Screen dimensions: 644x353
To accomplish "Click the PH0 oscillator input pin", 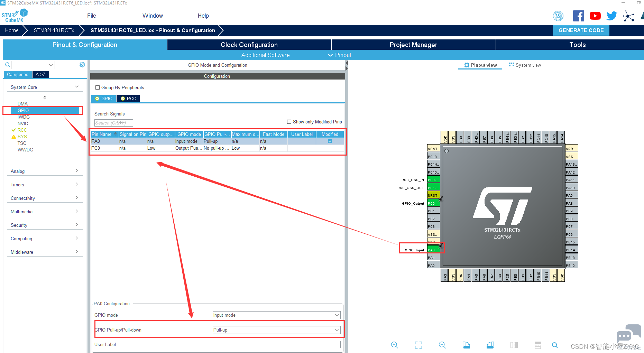I will point(434,180).
